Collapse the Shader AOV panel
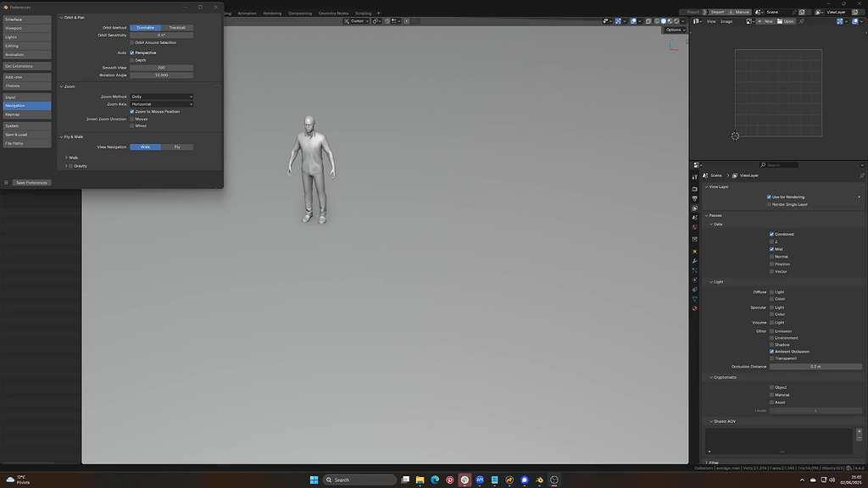Image resolution: width=868 pixels, height=488 pixels. [711, 422]
